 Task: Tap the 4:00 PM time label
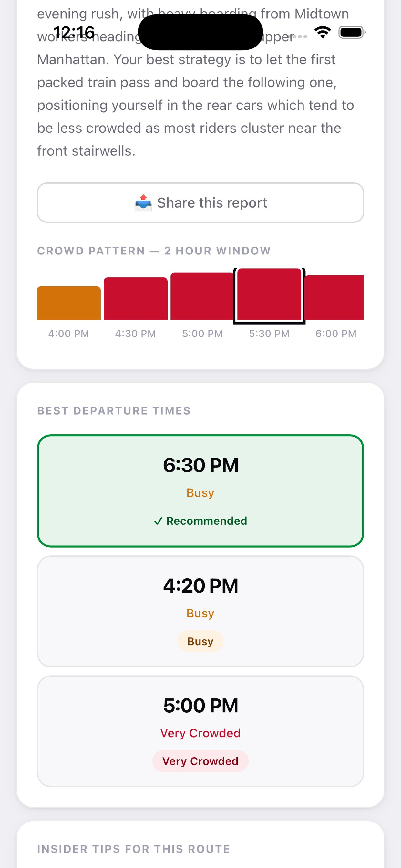click(x=69, y=334)
